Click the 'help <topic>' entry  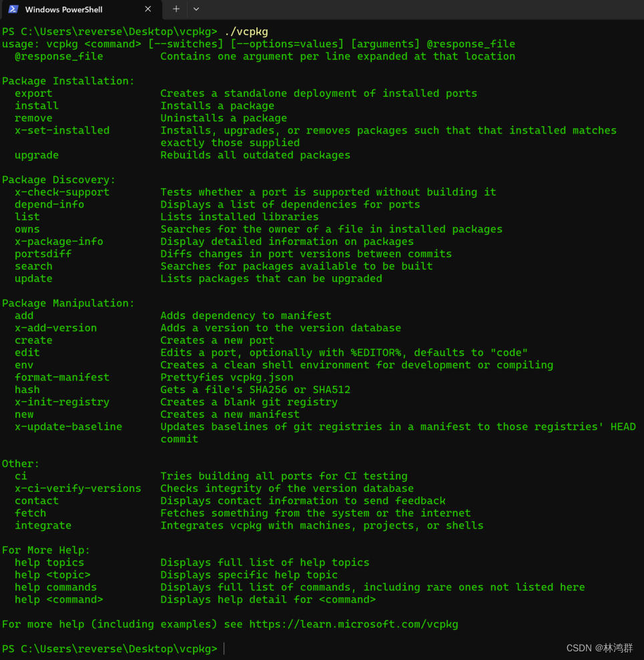tap(53, 575)
